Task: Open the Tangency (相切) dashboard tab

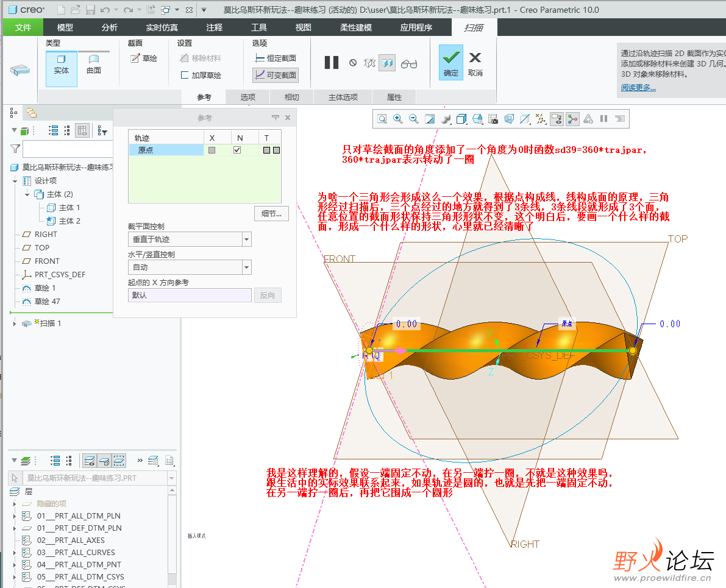Action: [292, 97]
